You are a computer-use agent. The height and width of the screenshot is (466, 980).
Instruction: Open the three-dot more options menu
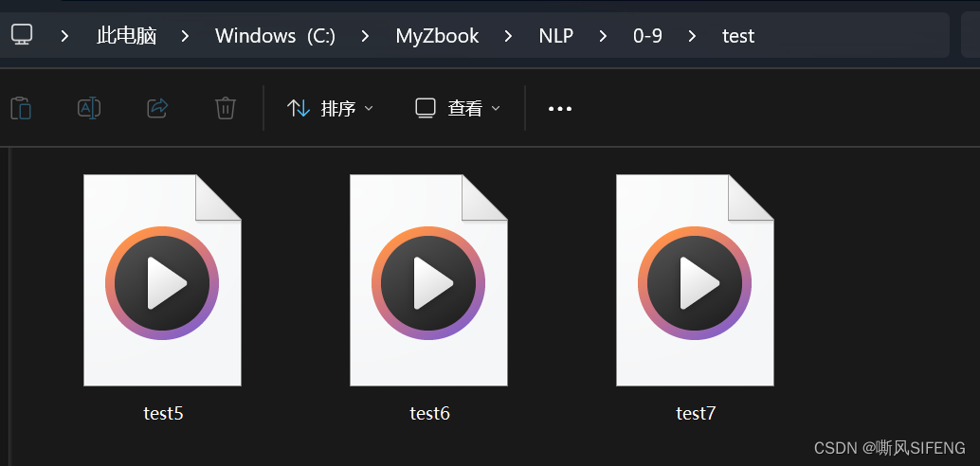560,109
